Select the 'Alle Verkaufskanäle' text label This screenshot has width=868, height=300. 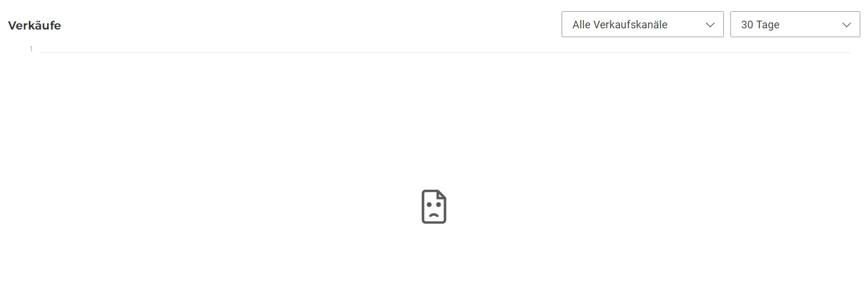tap(620, 25)
